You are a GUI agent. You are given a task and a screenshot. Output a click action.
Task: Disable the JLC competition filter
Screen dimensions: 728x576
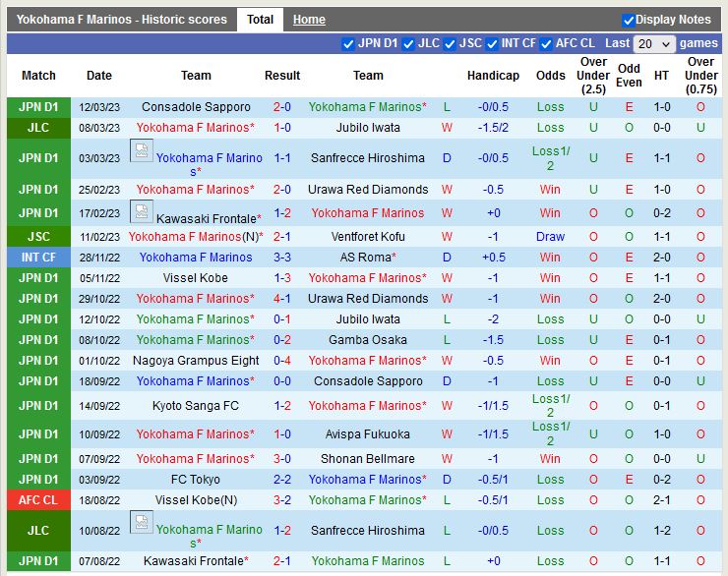pyautogui.click(x=407, y=44)
